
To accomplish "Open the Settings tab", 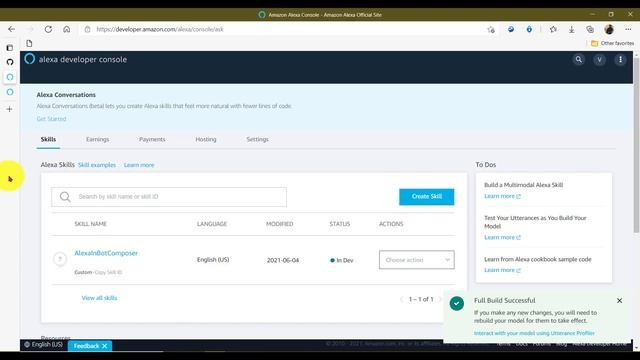I will [258, 139].
